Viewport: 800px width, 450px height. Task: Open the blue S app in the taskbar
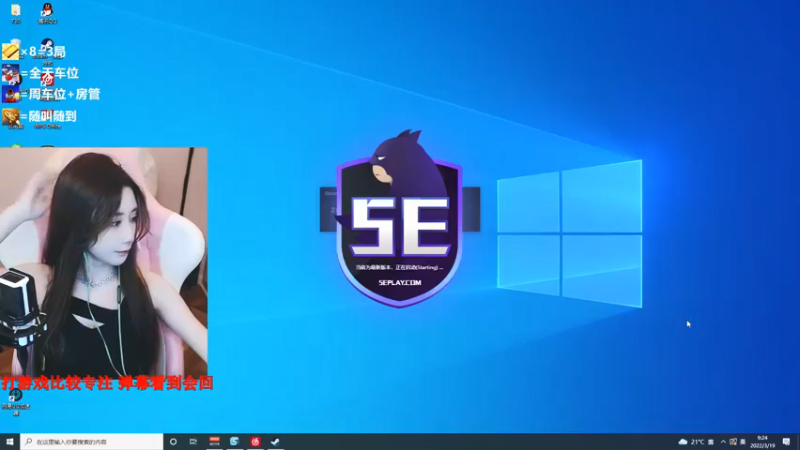click(234, 442)
